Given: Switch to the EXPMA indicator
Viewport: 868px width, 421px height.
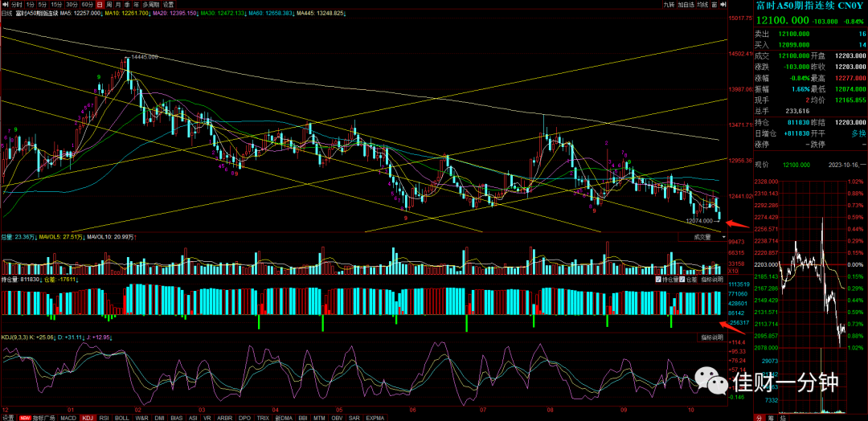Looking at the screenshot, I should [375, 417].
